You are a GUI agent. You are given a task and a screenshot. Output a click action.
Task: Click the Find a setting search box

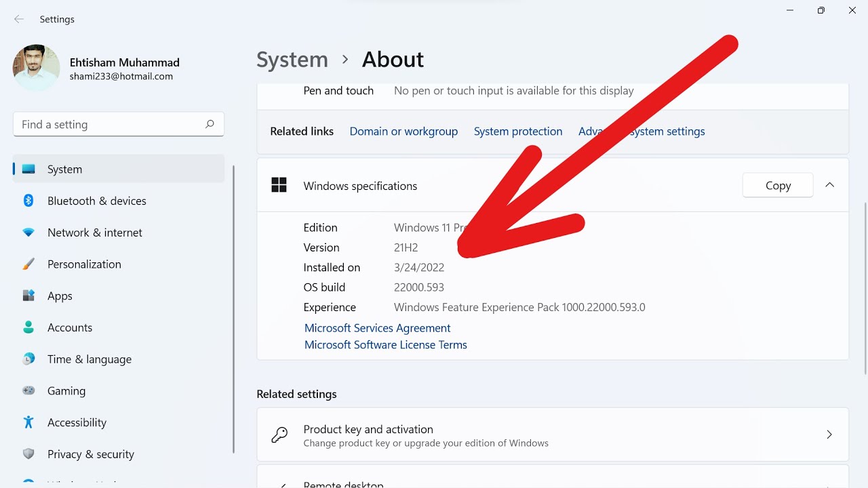(x=119, y=124)
